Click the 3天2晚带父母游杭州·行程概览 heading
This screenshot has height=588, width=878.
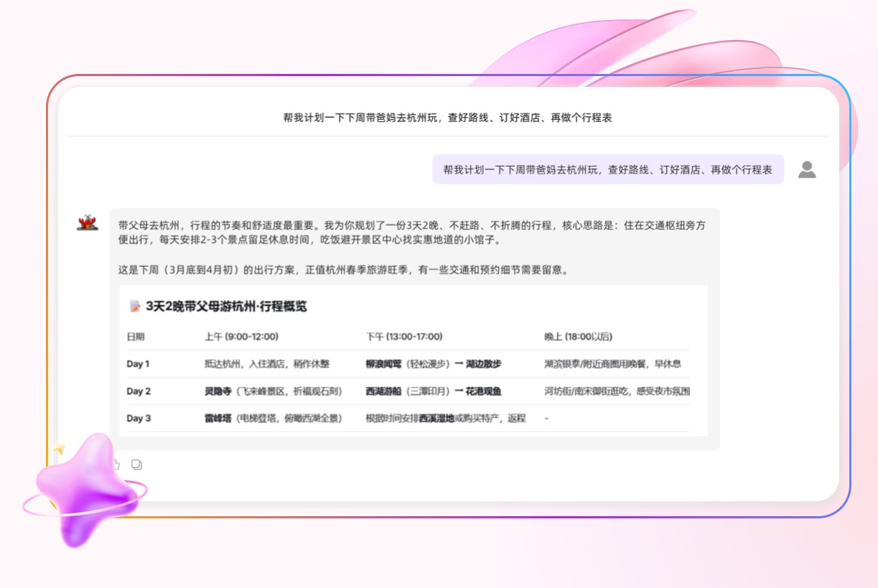[x=226, y=307]
